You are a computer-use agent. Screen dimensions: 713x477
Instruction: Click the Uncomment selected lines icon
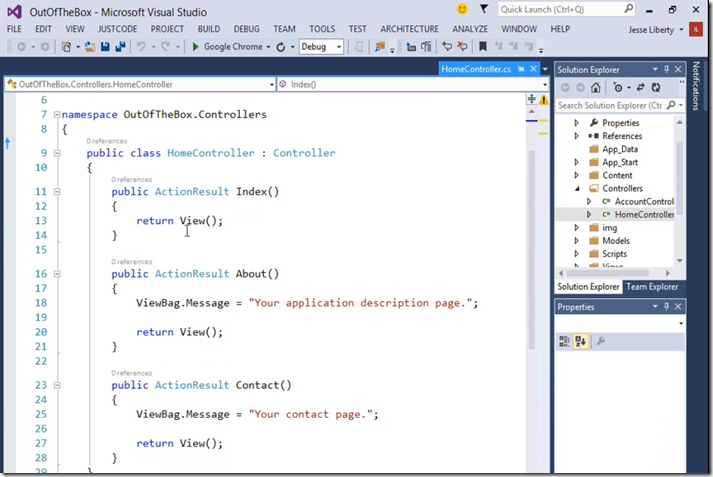462,46
